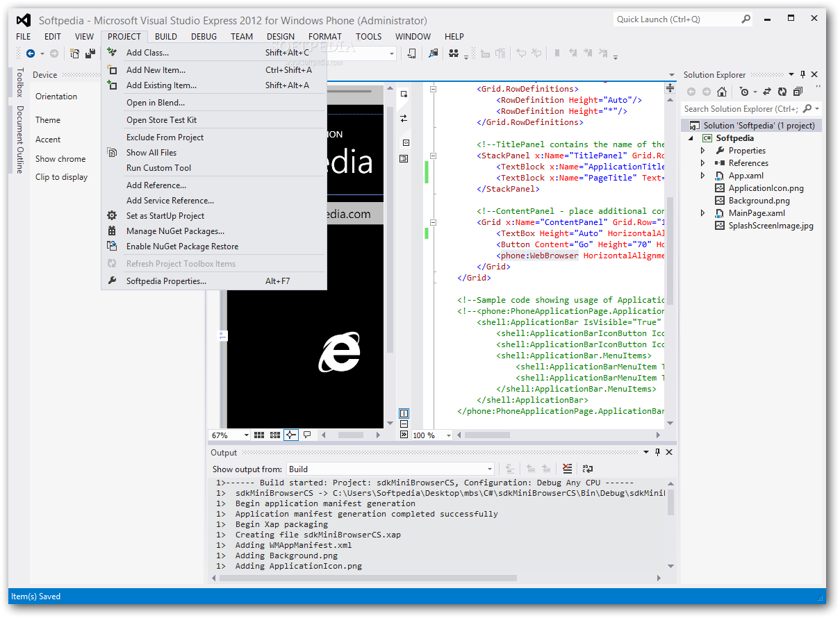The width and height of the screenshot is (840, 618).
Task: Click Sync with Active Document icon
Action: coord(767,92)
